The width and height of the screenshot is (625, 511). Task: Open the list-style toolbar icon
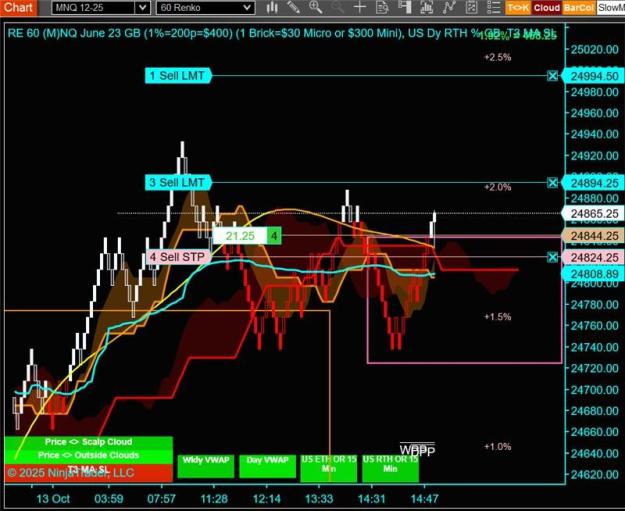point(493,7)
